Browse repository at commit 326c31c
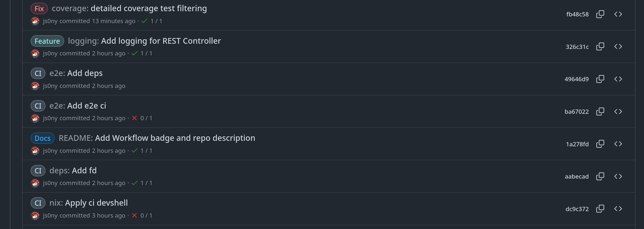Viewport: 644px width, 229px height. (x=618, y=47)
